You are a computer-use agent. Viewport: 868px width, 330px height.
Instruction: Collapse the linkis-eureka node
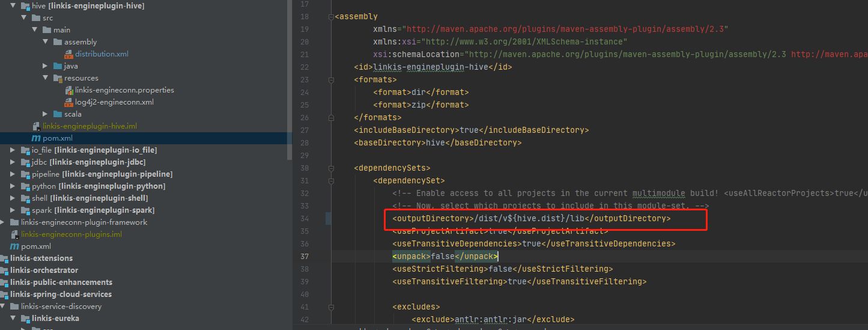point(13,318)
